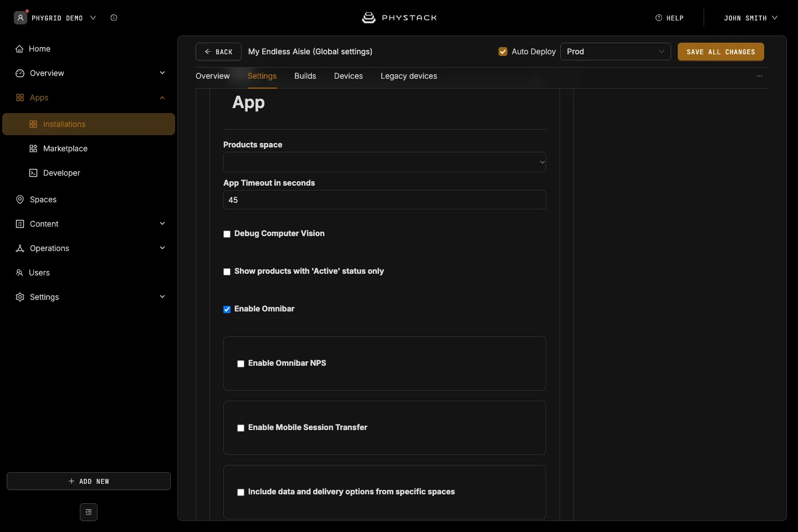The width and height of the screenshot is (798, 532).
Task: Check Show products with 'Active' status only
Action: (x=227, y=272)
